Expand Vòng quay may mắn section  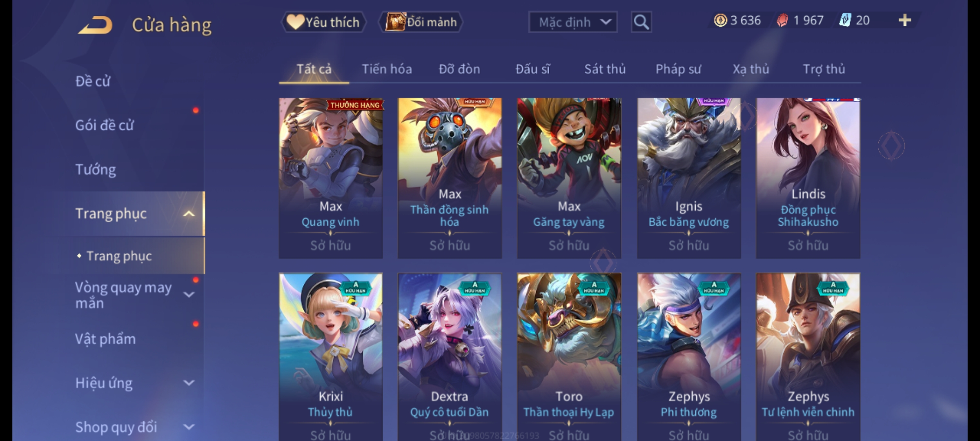(189, 294)
